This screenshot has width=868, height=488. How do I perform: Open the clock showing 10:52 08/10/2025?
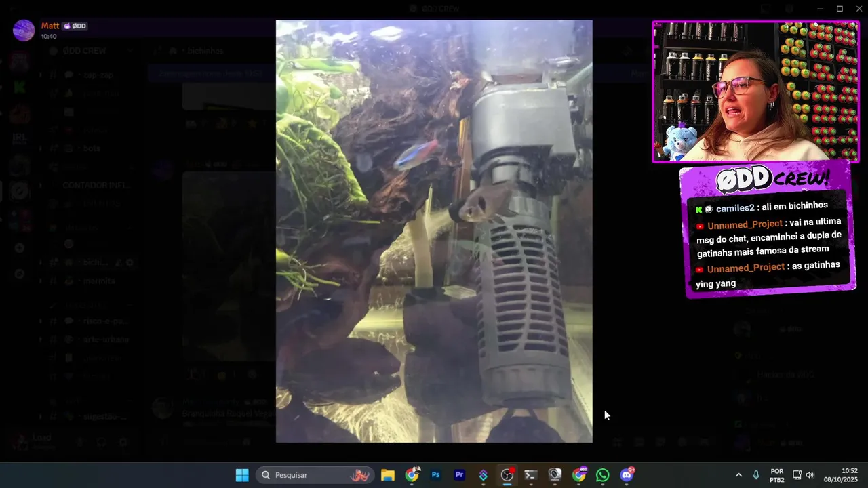(x=841, y=475)
